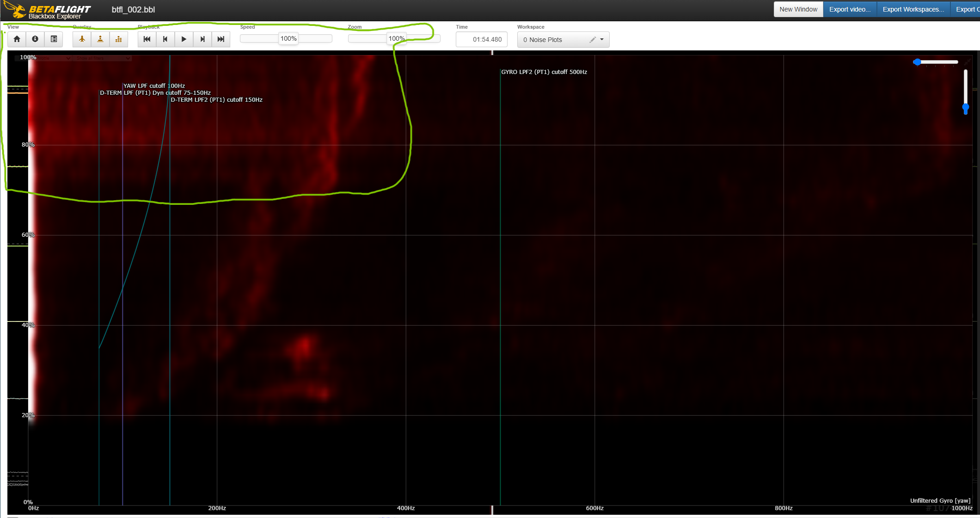
Task: Click the time input field
Action: [x=482, y=39]
